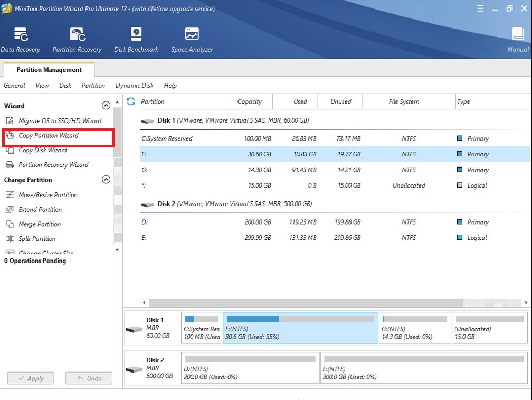
Task: Select the G:(NTFS) block in the disk map
Action: pos(415,328)
